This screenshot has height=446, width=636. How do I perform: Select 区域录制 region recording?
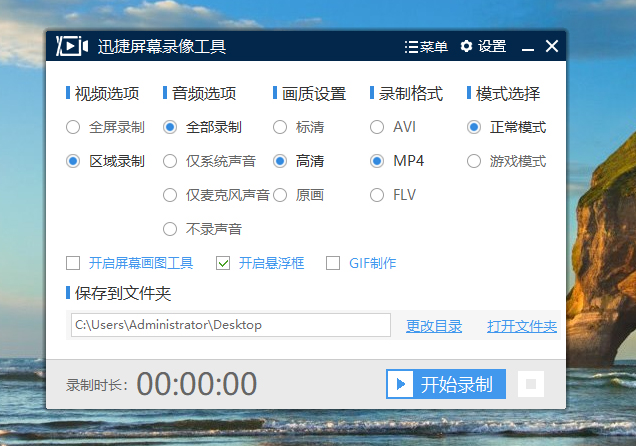[105, 161]
